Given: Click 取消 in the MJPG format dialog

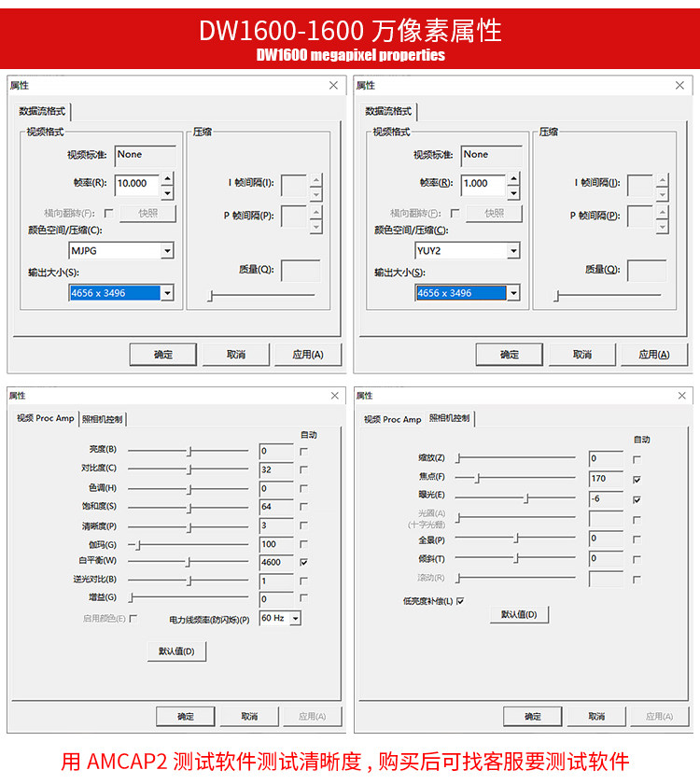Looking at the screenshot, I should 236,355.
